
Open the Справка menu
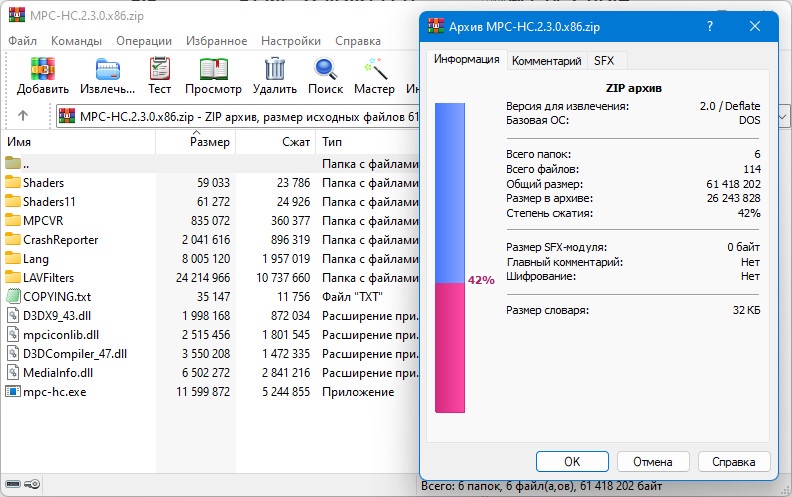[358, 41]
